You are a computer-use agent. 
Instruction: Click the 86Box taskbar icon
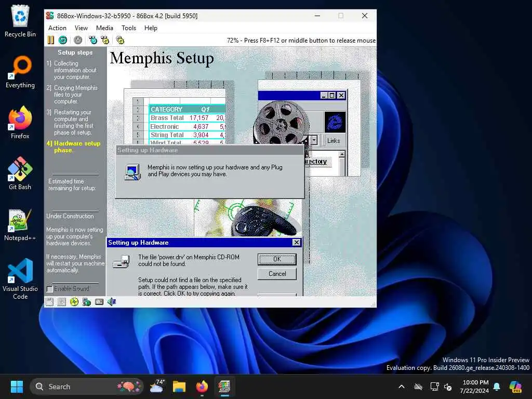[224, 387]
